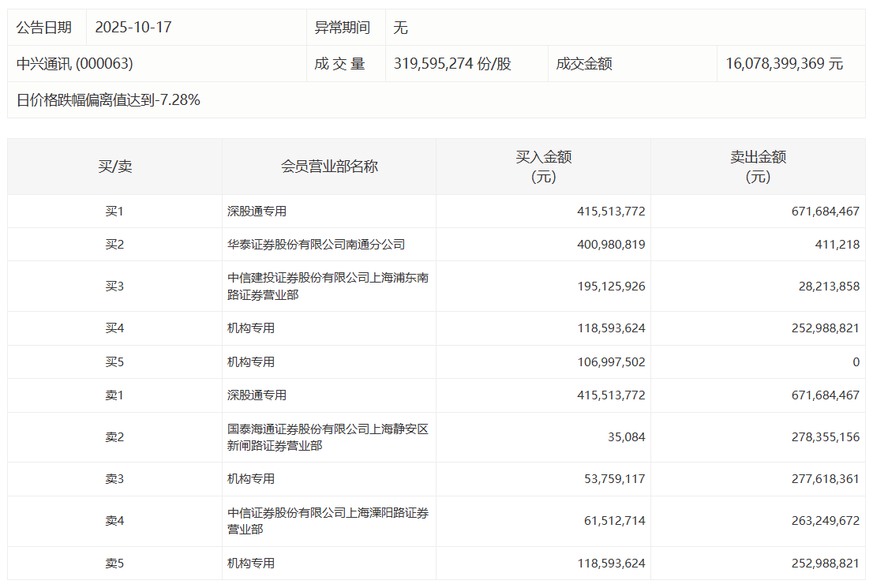Screen dimensions: 873x588
Task: Click the 买/卖 column header
Action: coord(114,167)
